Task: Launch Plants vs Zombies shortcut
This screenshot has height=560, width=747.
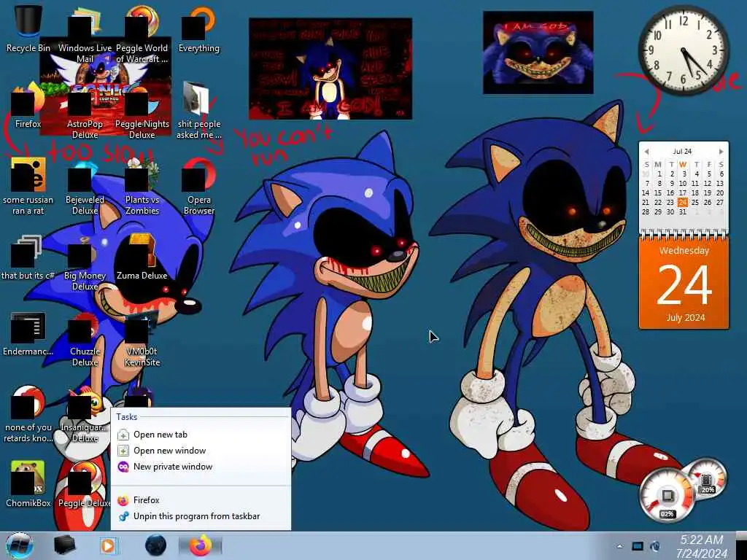Action: tap(142, 187)
